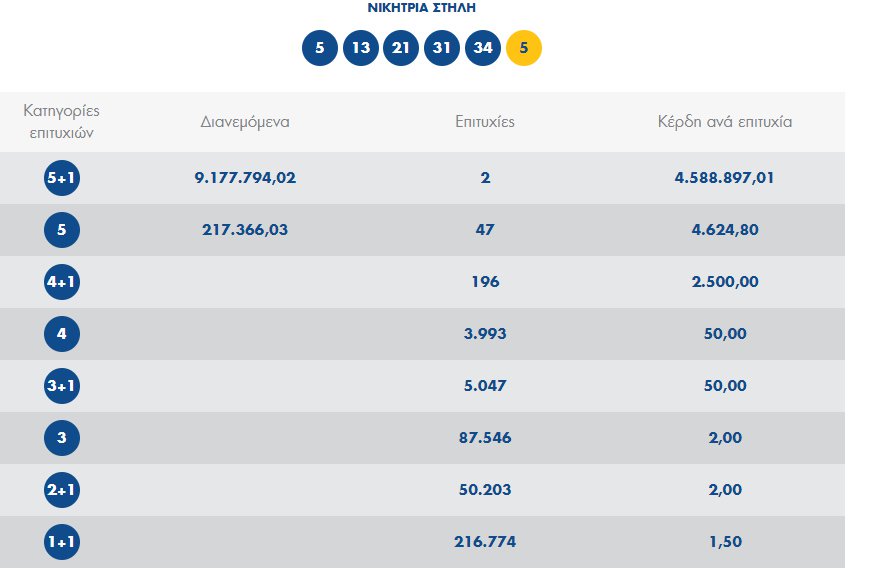Click the 1+1 category badge
896x587 pixels.
pos(62,542)
